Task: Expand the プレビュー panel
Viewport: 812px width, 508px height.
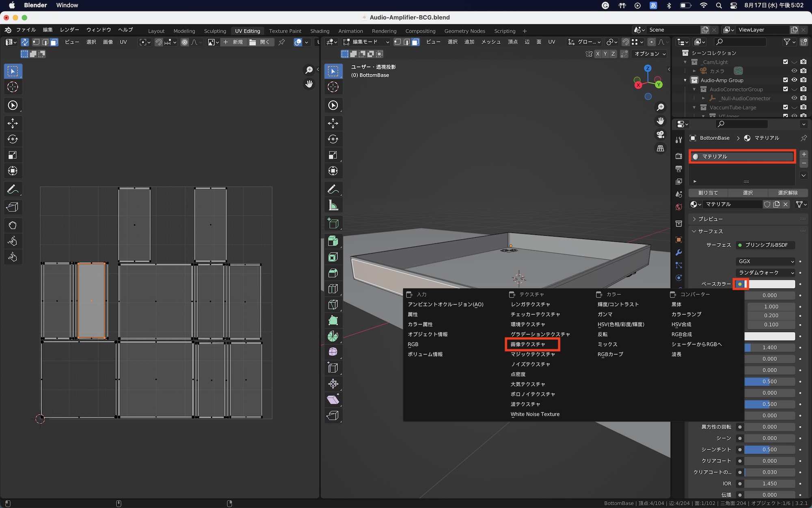Action: tap(710, 219)
